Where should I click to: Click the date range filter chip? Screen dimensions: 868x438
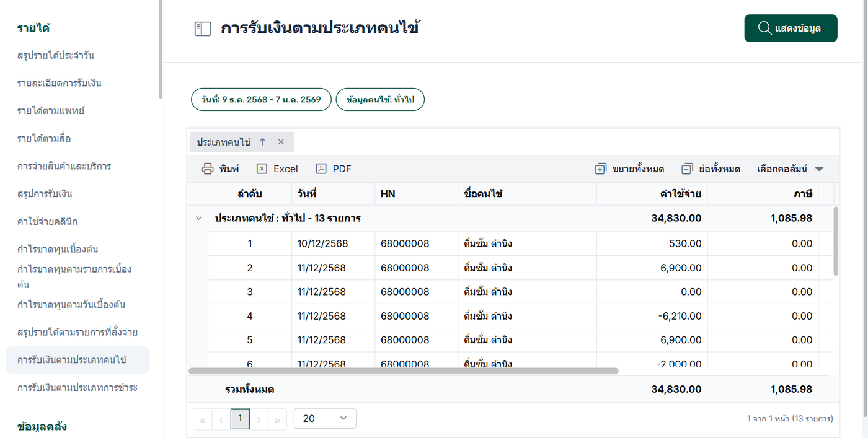pos(260,100)
